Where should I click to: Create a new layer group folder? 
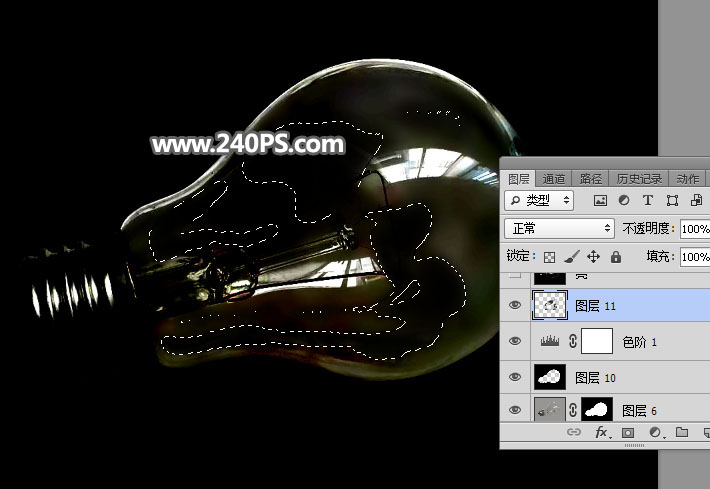click(x=681, y=433)
